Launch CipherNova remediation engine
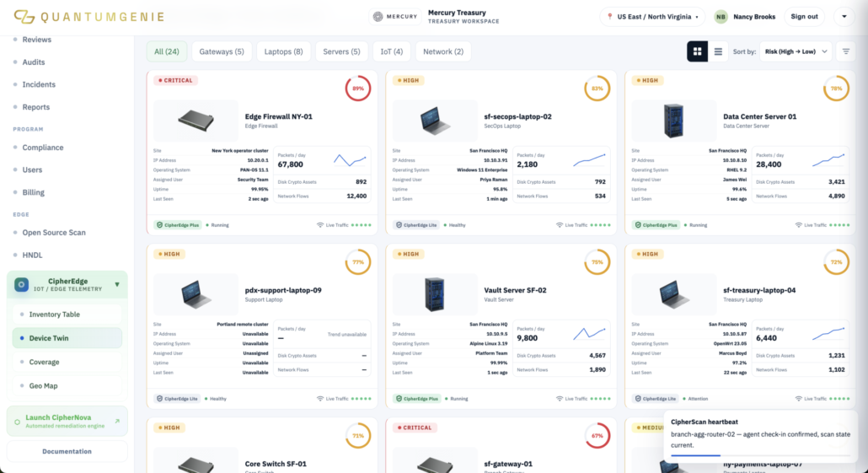868x473 pixels. point(67,422)
